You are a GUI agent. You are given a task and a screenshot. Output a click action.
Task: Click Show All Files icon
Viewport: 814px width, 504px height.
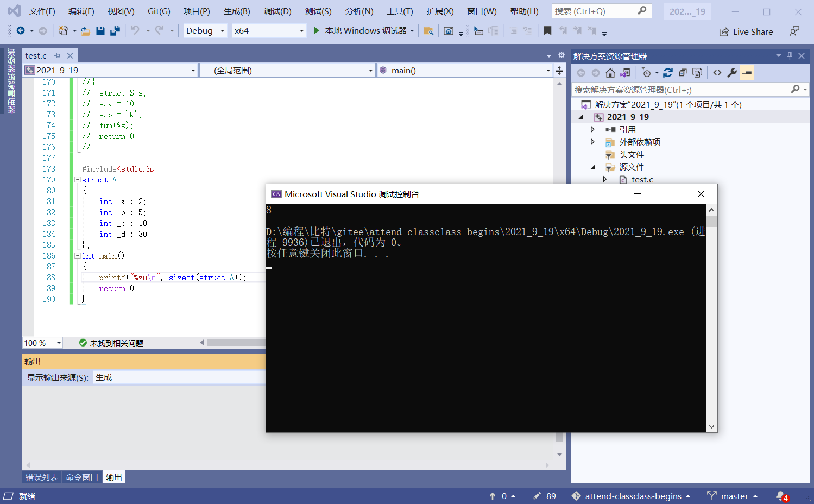click(698, 73)
